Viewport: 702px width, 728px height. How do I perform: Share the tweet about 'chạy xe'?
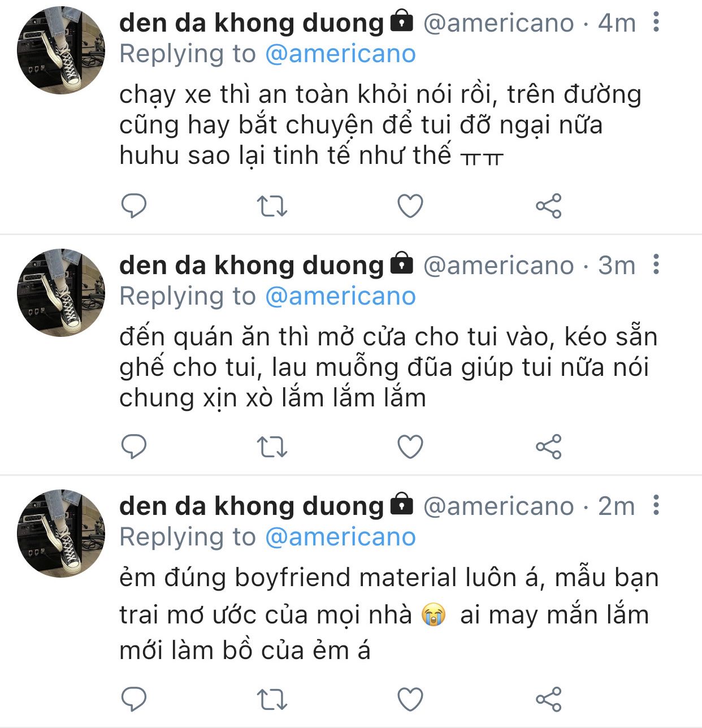548,206
